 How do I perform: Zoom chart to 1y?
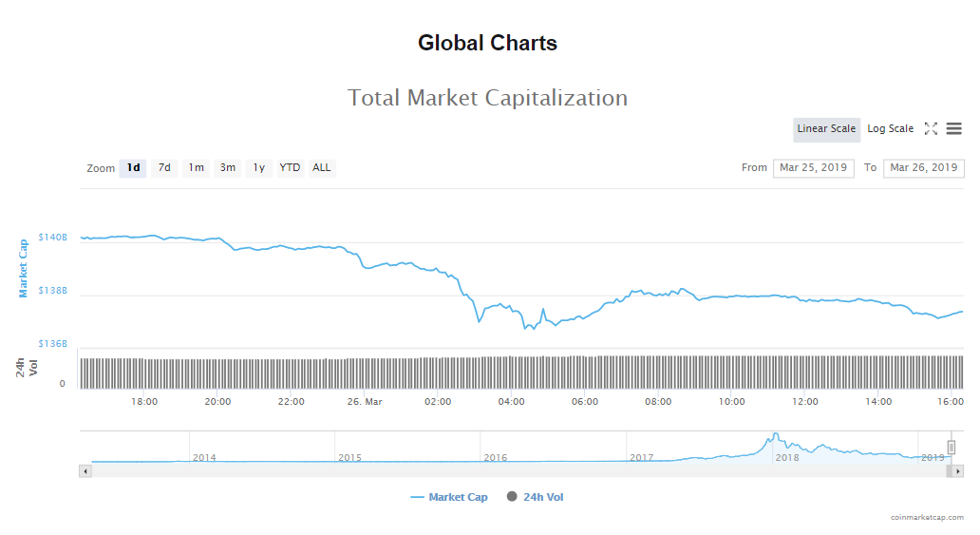click(258, 168)
